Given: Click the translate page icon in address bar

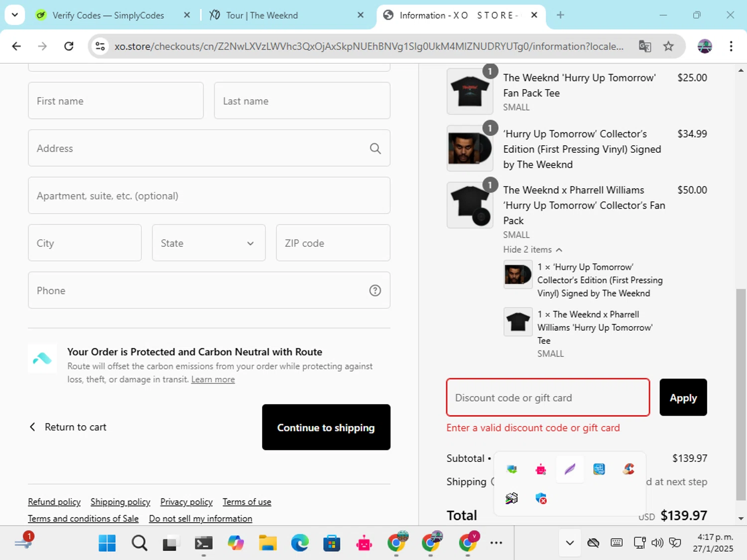Looking at the screenshot, I should coord(645,46).
